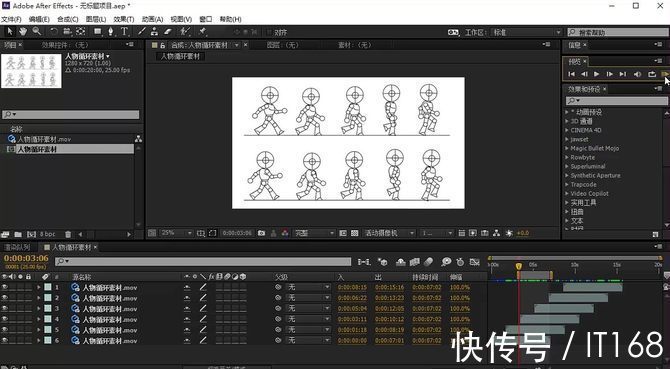The width and height of the screenshot is (670, 369).
Task: Open the 工作区 workspace dropdown
Action: pyautogui.click(x=527, y=32)
